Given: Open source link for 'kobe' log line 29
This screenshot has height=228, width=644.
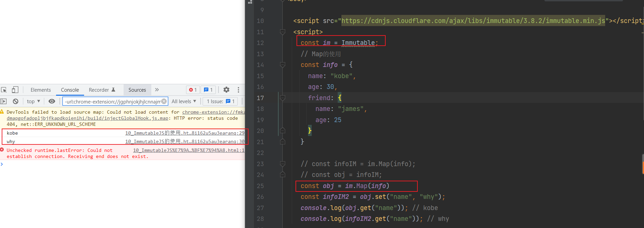Looking at the screenshot, I should click(185, 133).
